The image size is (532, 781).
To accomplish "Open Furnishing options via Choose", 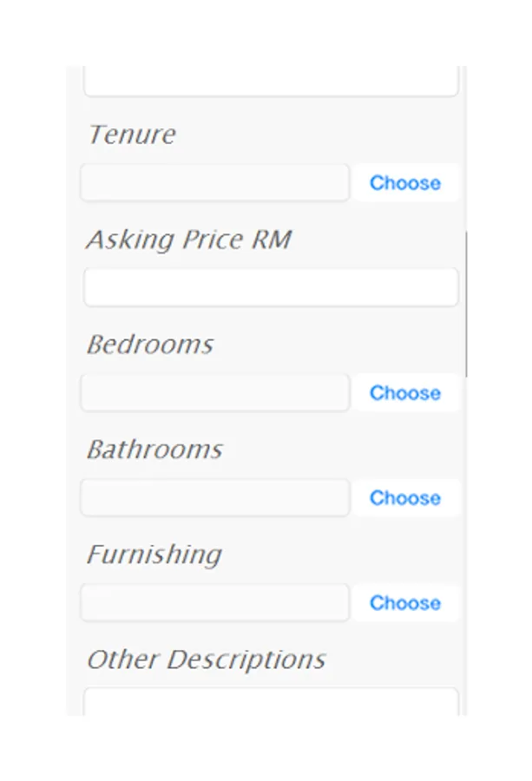I will point(404,603).
